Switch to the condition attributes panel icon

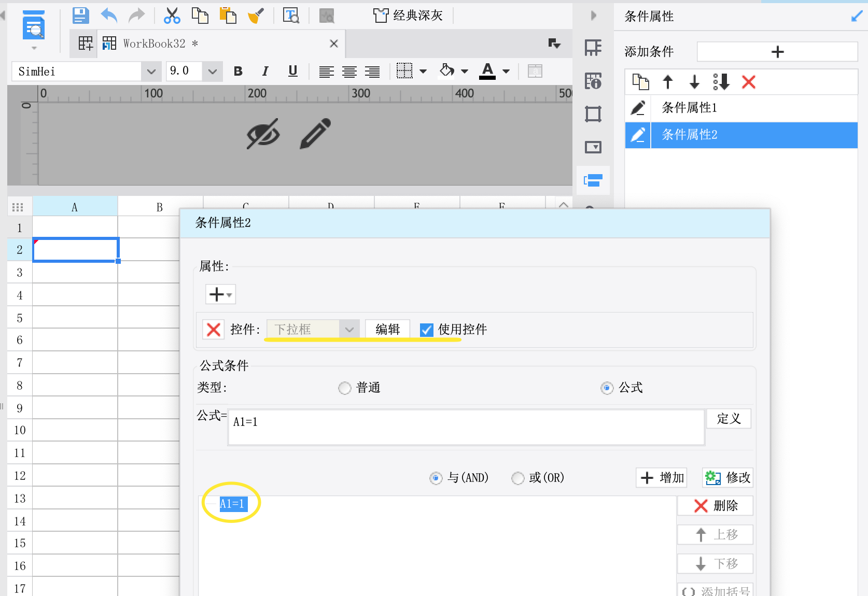click(x=593, y=180)
